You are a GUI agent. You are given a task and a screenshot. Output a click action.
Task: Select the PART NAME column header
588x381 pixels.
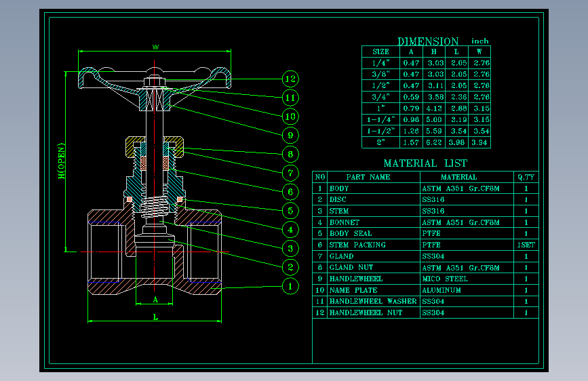pyautogui.click(x=368, y=177)
